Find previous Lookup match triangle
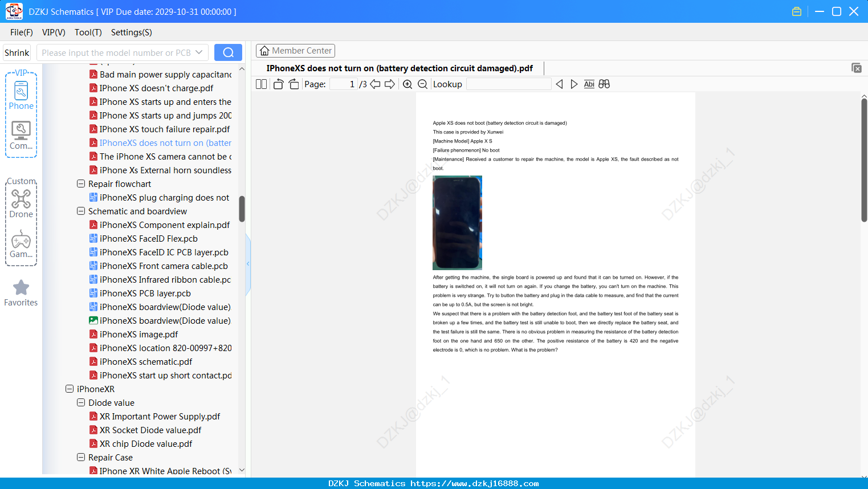The width and height of the screenshot is (868, 489). pyautogui.click(x=559, y=84)
